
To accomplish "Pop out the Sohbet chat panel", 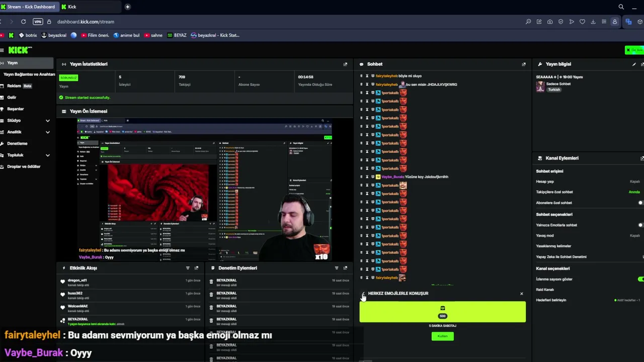I will (524, 64).
